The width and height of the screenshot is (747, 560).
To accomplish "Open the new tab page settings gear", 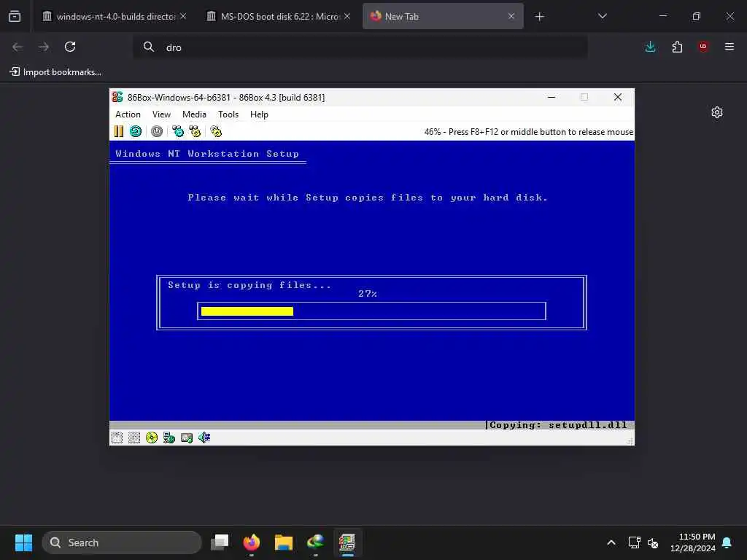I will coord(717,112).
